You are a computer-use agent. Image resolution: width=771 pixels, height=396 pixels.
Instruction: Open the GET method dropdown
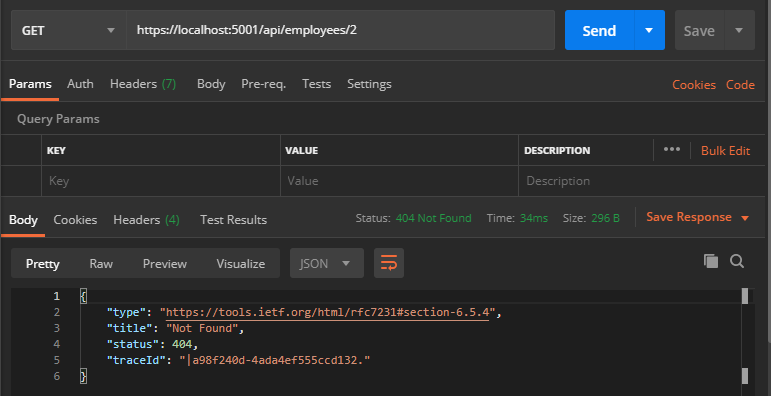click(x=68, y=30)
